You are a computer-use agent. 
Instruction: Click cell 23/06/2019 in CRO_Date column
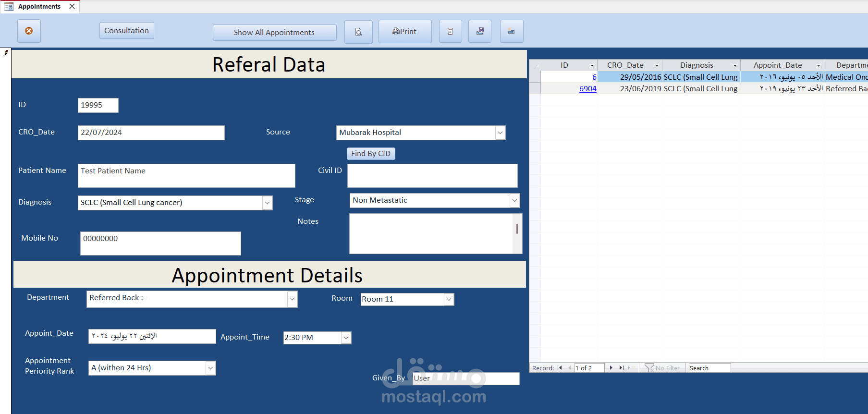pos(630,89)
